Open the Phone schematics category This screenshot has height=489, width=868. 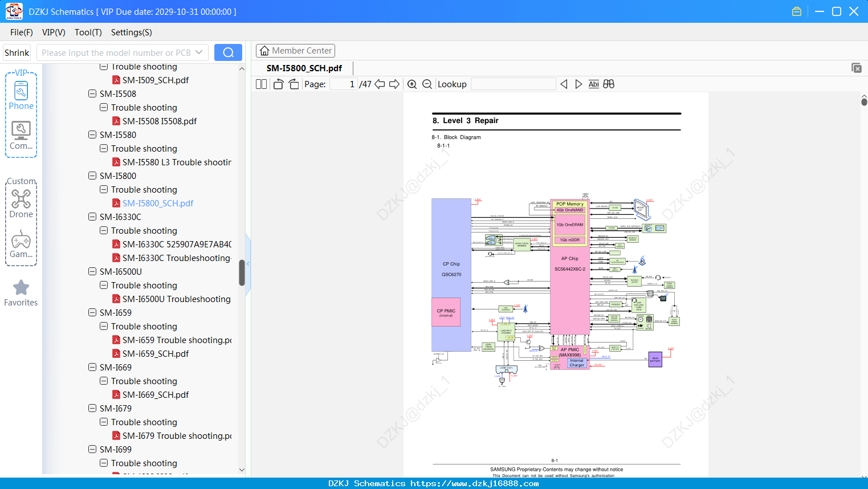click(x=21, y=95)
